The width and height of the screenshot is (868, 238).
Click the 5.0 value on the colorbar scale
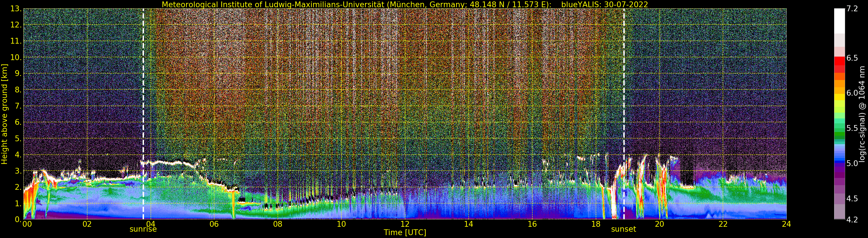(x=852, y=163)
